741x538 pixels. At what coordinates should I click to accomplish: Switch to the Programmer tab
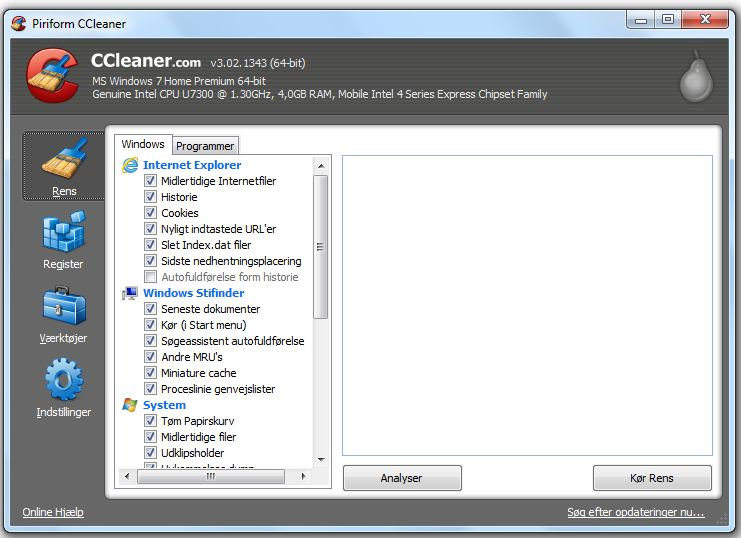[x=205, y=146]
